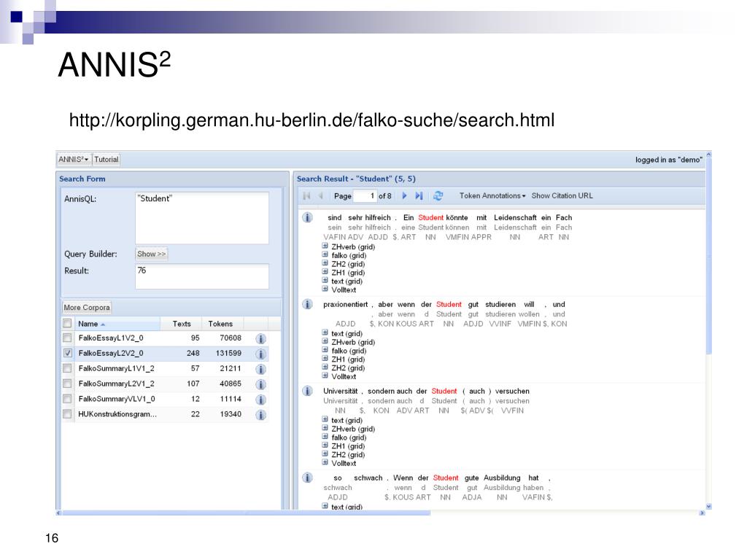Check the HUKonstruktionsgram corpus
Viewport: 747px width, 560px height.
pos(67,414)
